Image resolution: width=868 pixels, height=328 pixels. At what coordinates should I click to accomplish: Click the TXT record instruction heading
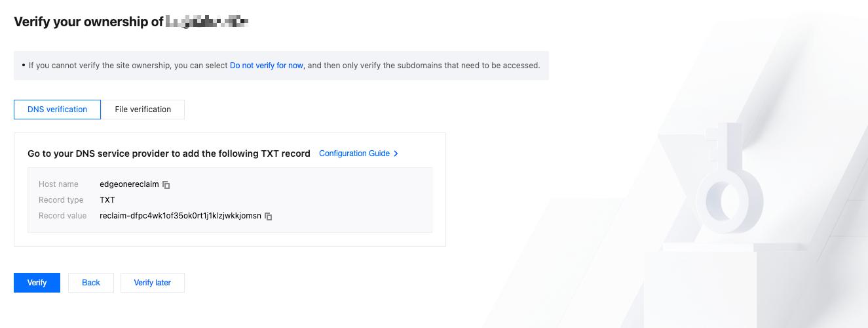click(169, 154)
